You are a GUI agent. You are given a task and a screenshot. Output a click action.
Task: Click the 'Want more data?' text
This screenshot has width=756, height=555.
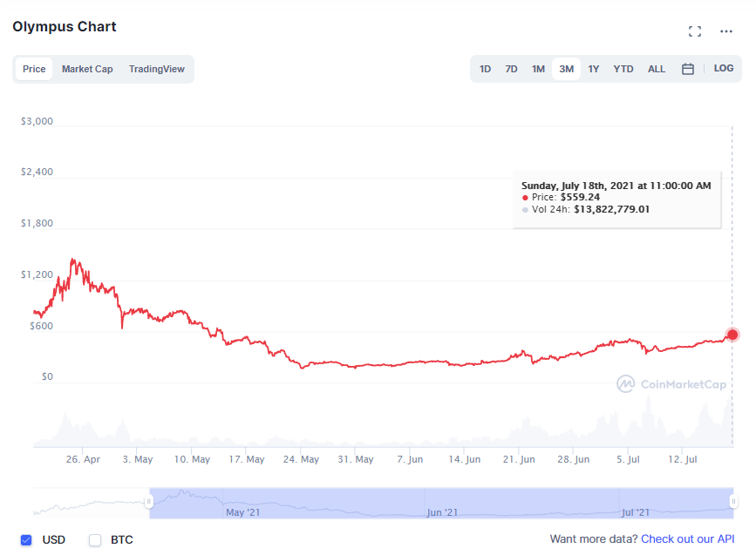click(x=594, y=539)
